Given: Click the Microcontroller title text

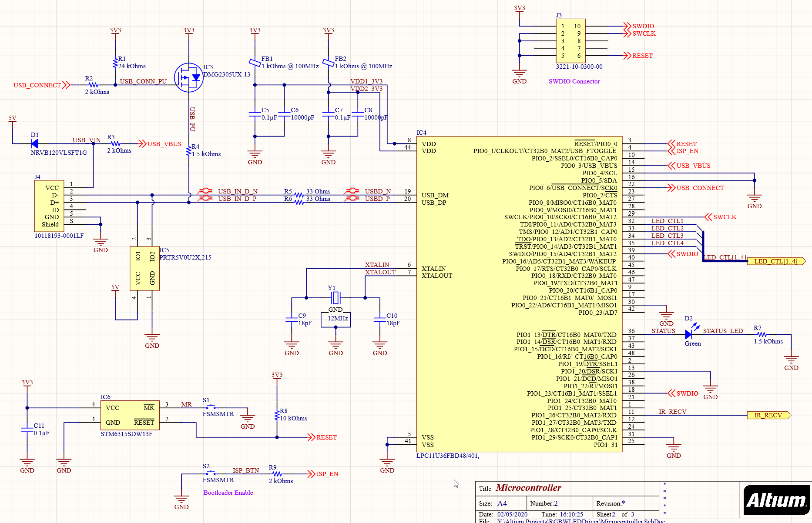Looking at the screenshot, I should pos(528,488).
